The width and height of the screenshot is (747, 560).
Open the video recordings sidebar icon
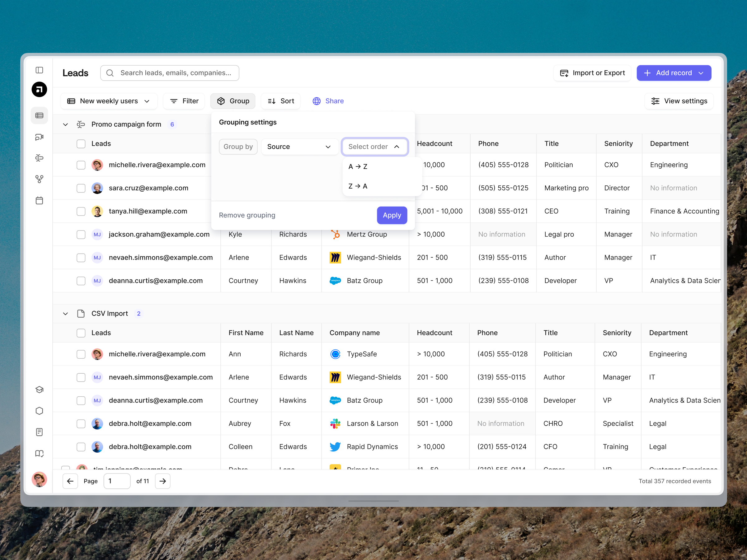click(39, 137)
